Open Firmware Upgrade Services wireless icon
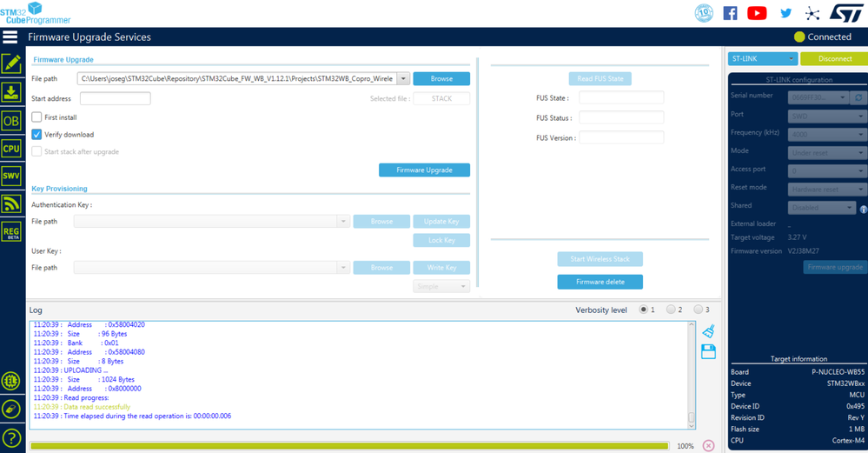868x453 pixels. 11,203
